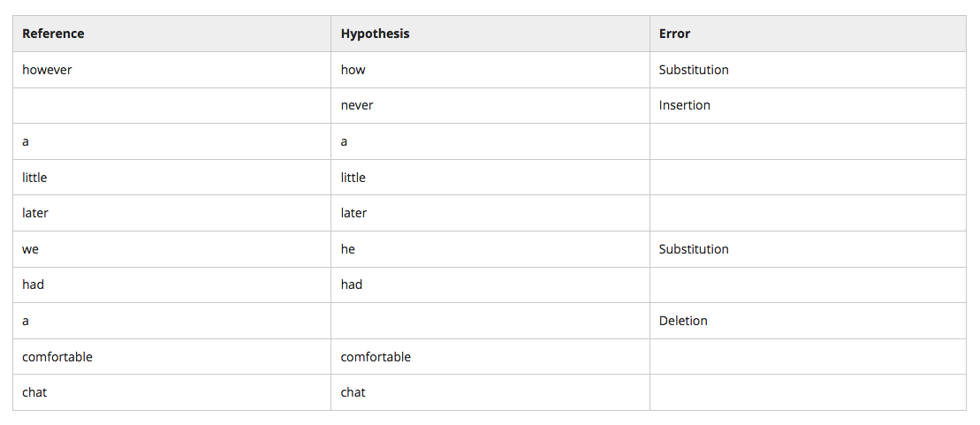Click the Substitution label in 'however' row
980x425 pixels.
[x=694, y=70]
